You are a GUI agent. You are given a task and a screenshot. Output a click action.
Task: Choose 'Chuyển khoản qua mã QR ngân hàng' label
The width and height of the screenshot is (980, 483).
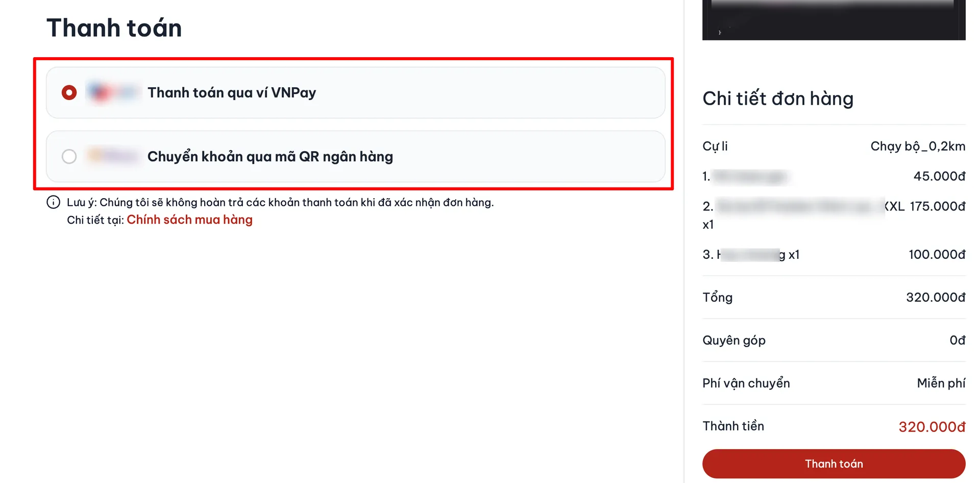(270, 156)
